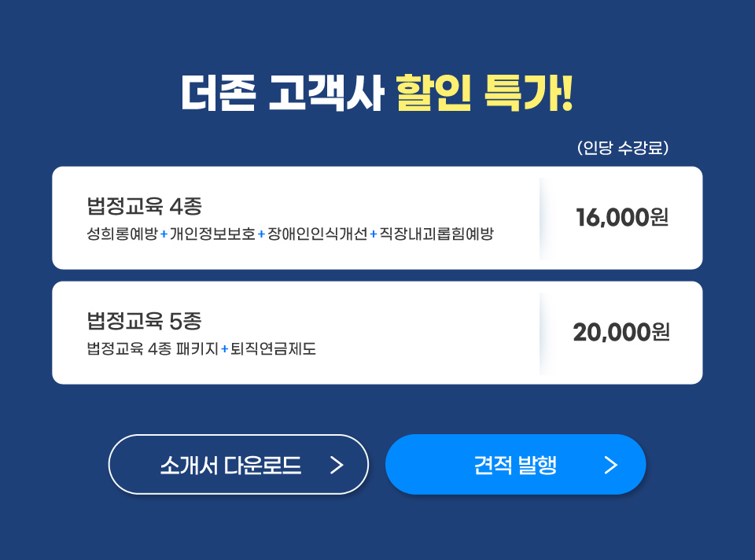
Task: Click the 16,000원 price
Action: coord(622,217)
